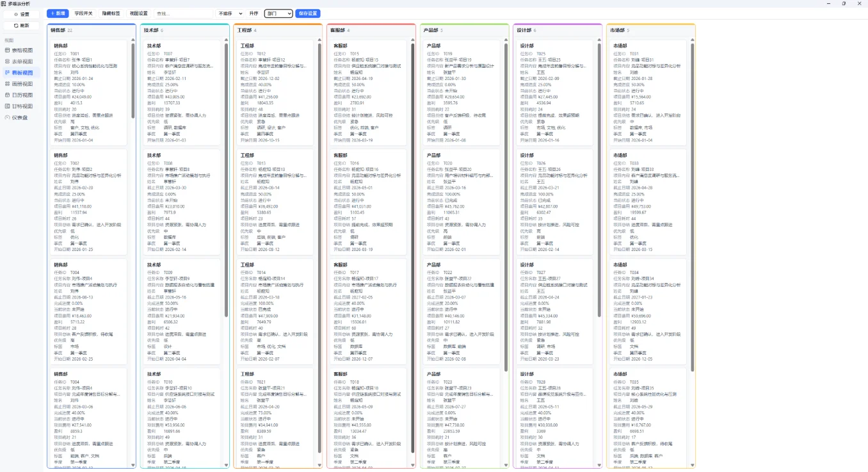Click the 设计部 column header title
868x472 pixels.
(x=524, y=30)
